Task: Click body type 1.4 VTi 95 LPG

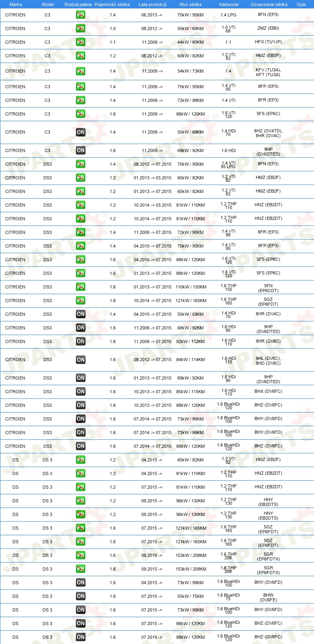Action: (x=228, y=165)
